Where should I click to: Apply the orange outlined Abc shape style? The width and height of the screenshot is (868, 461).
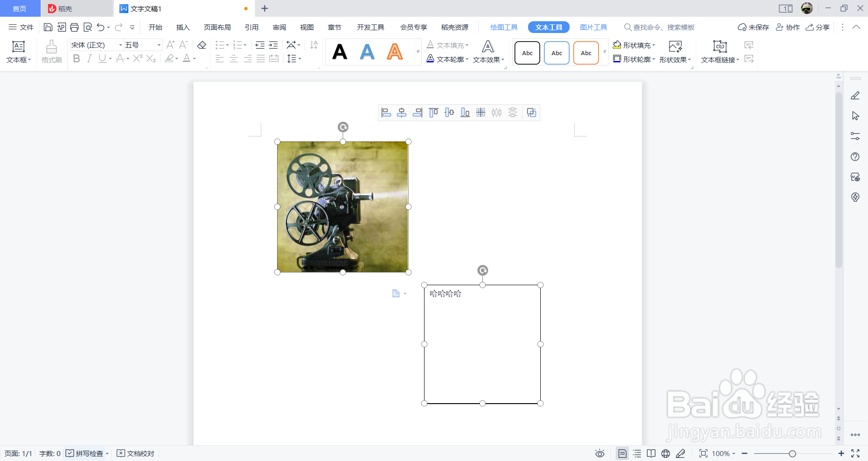586,53
